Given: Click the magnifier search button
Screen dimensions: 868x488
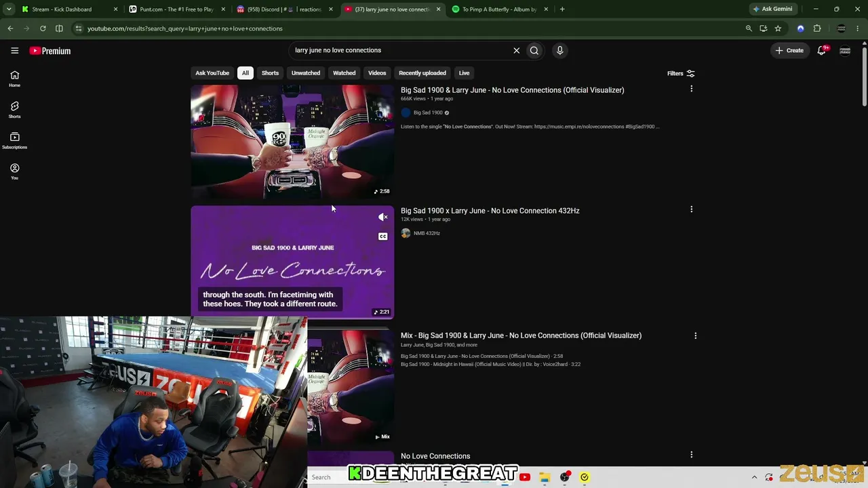Looking at the screenshot, I should [x=534, y=50].
